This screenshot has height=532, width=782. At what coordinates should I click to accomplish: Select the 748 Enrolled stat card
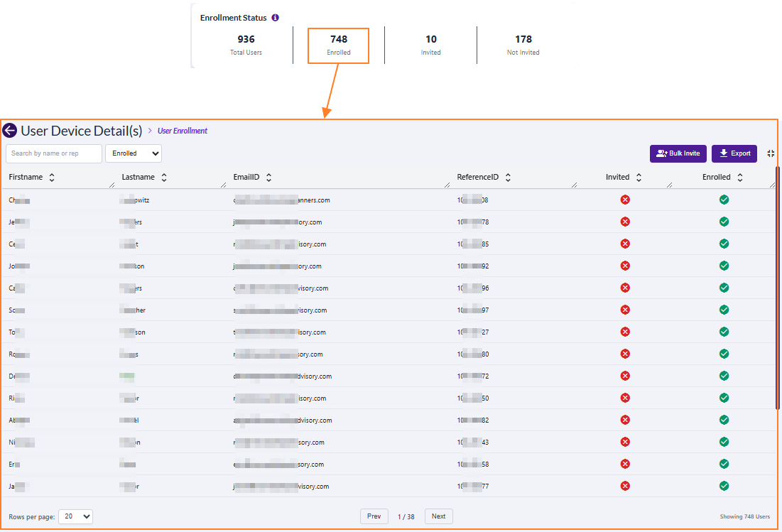coord(338,45)
